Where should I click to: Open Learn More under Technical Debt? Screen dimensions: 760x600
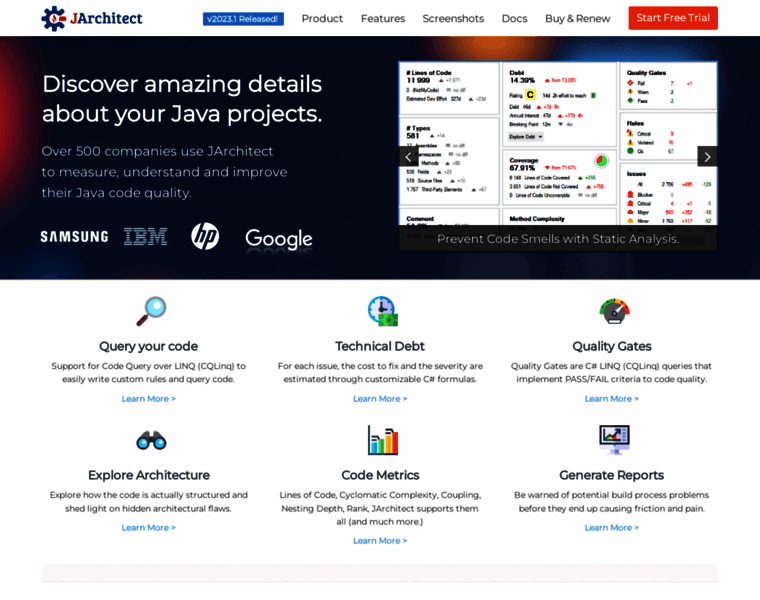[x=380, y=399]
